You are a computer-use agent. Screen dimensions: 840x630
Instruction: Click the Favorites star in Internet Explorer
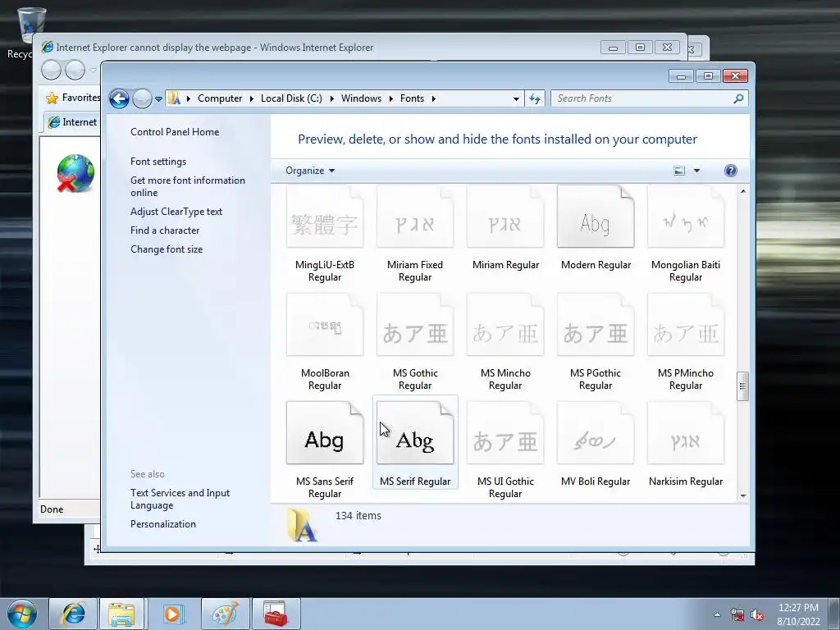coord(52,98)
